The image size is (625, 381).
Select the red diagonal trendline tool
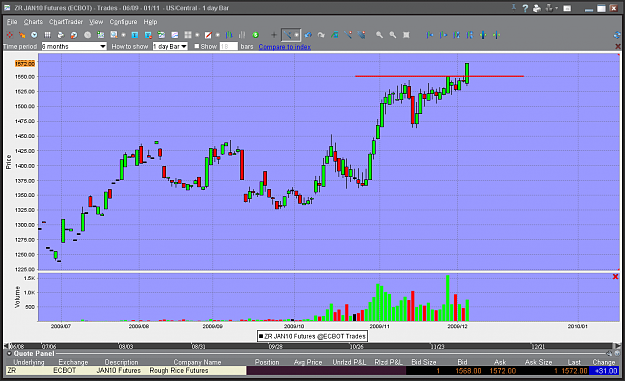click(x=208, y=35)
